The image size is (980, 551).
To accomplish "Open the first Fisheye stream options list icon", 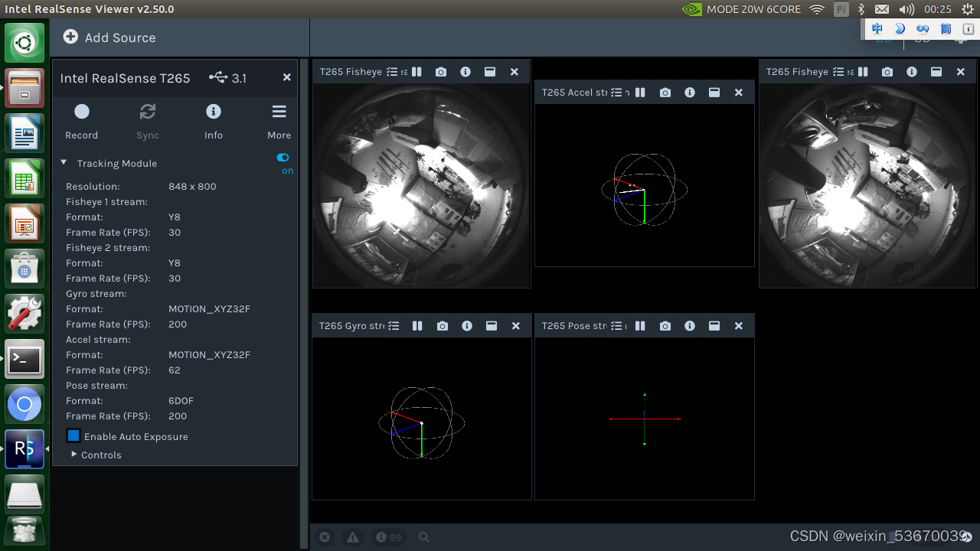I will 392,71.
